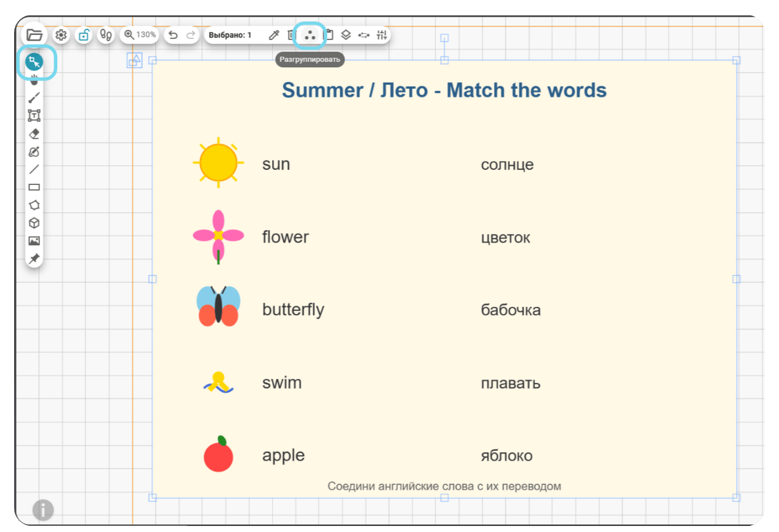Toggle the canvas lock icon
779x532 pixels.
coord(84,35)
